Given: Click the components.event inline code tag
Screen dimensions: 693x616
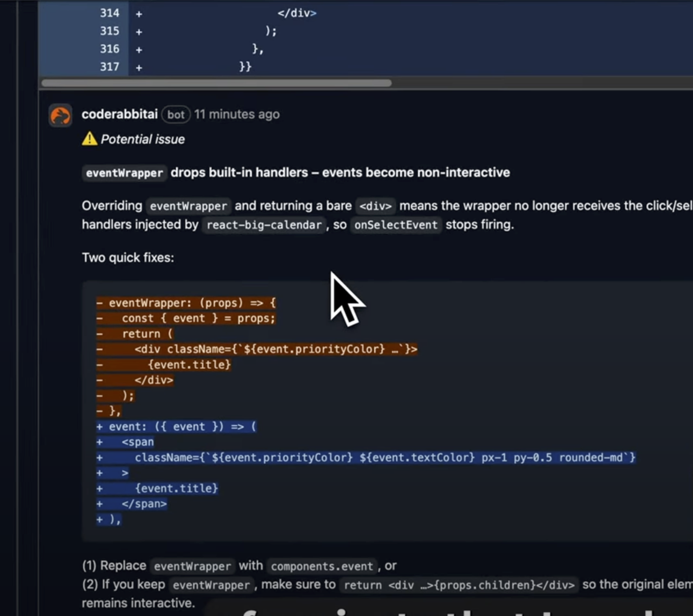Looking at the screenshot, I should pos(322,566).
